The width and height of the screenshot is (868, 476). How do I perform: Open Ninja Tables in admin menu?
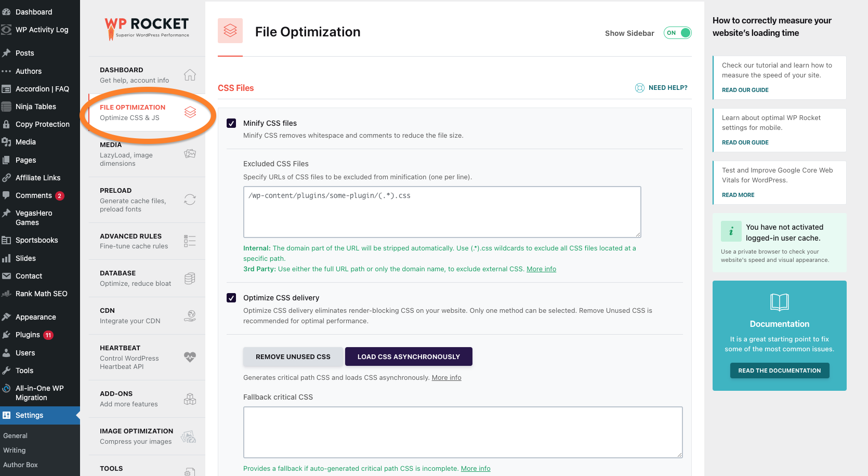[x=40, y=107]
